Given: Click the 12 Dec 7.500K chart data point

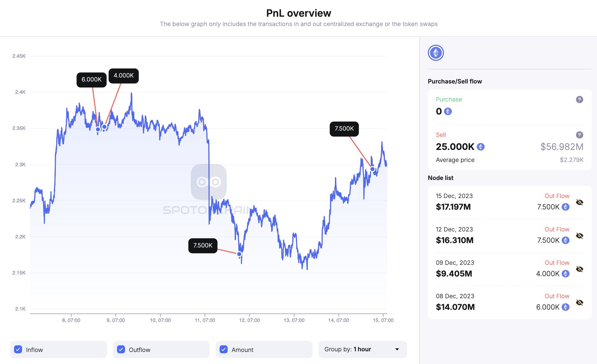Looking at the screenshot, I should 239,254.
